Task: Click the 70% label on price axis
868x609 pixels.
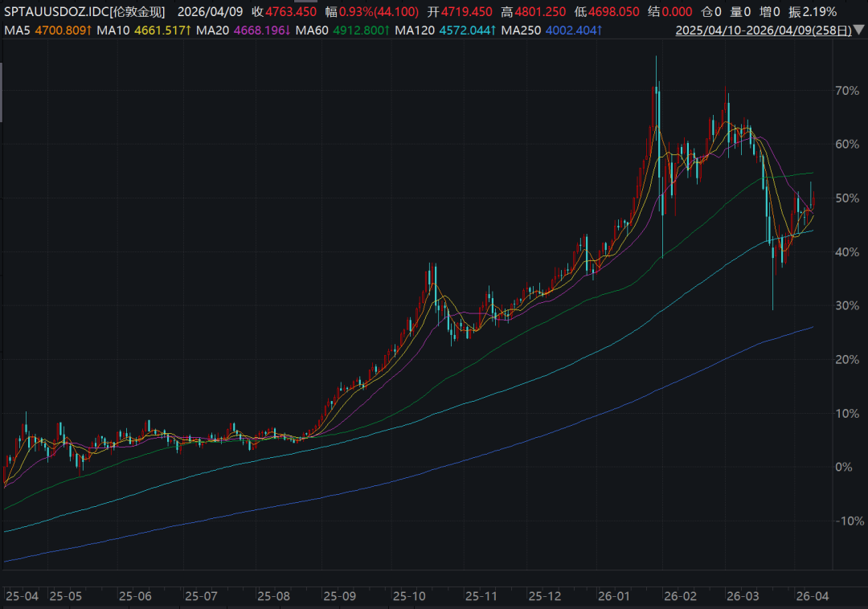Action: tap(847, 91)
